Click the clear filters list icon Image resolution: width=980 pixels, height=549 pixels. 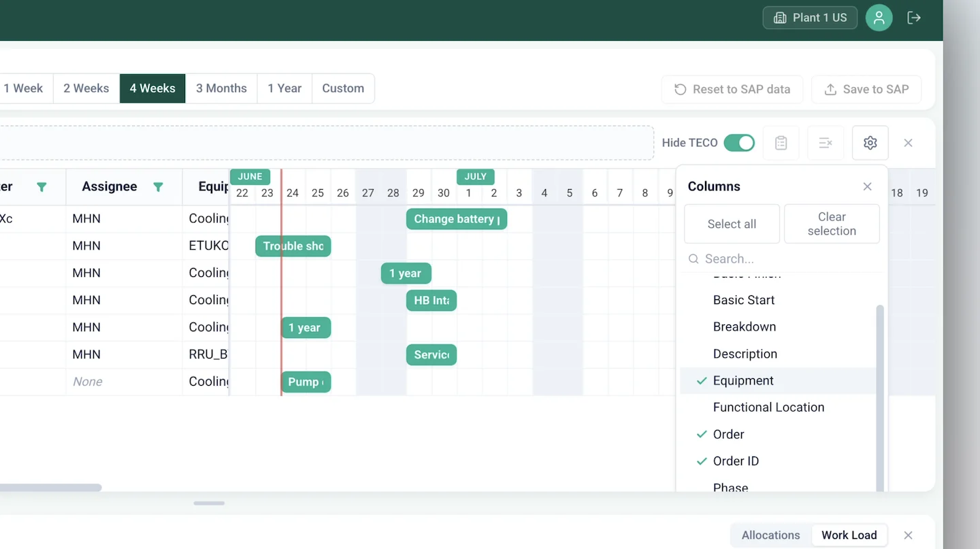(x=826, y=143)
